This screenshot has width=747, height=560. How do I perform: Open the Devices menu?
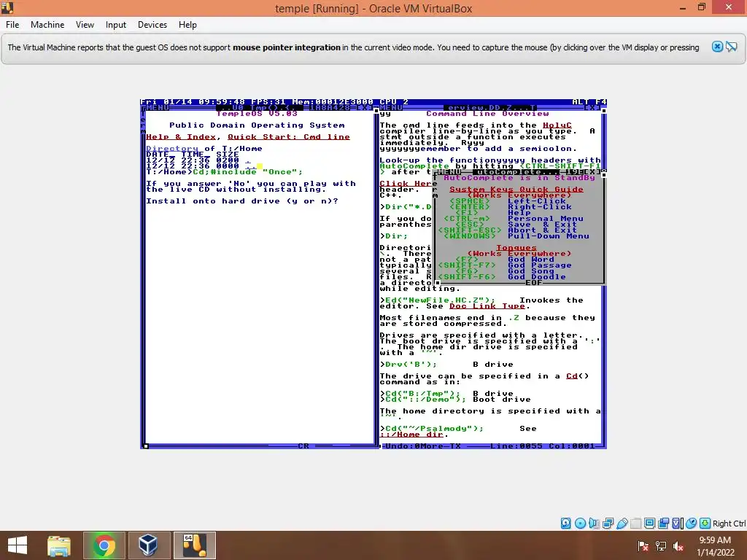tap(152, 25)
